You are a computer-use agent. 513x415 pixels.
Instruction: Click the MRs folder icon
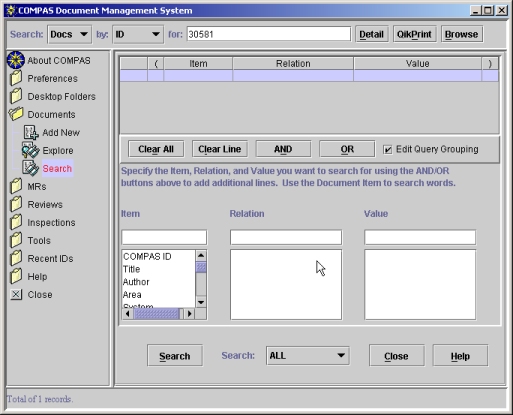16,186
